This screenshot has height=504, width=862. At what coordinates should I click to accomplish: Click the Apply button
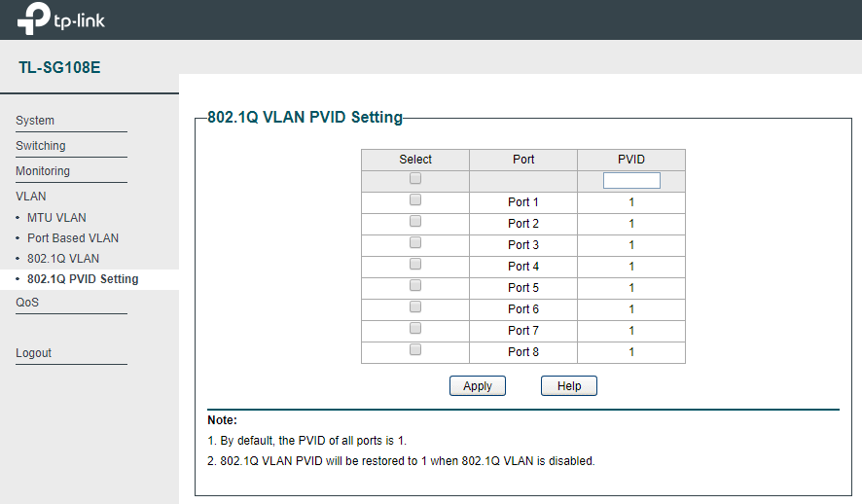[477, 386]
